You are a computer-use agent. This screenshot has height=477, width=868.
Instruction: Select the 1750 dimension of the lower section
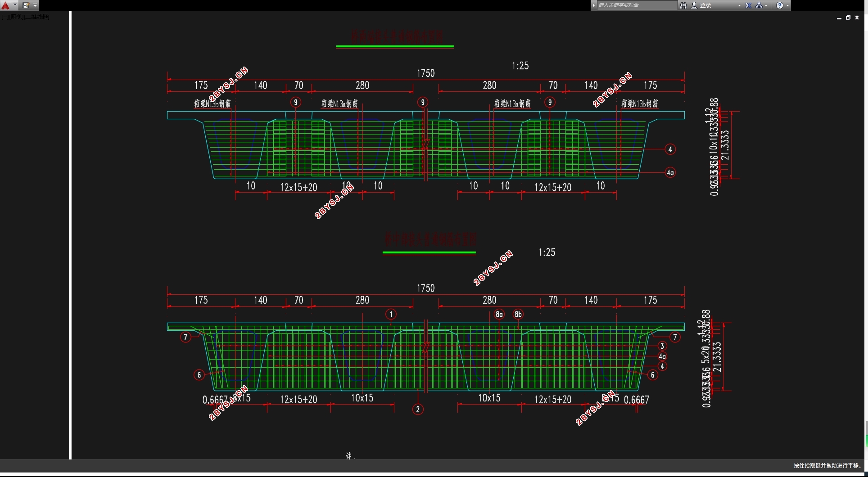pos(426,288)
